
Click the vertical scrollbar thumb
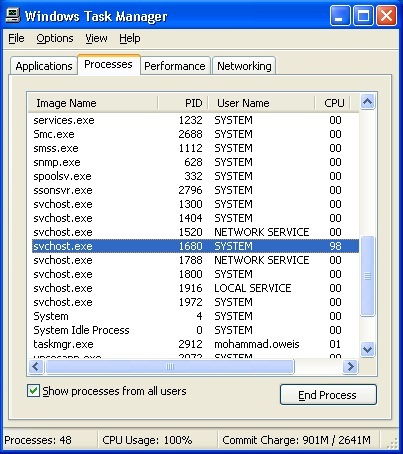pos(368,276)
